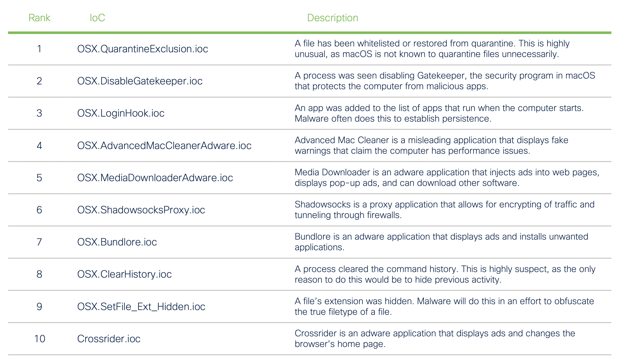Click the Gatekeeper description text
Screen dimensions: 620x364
[445, 81]
